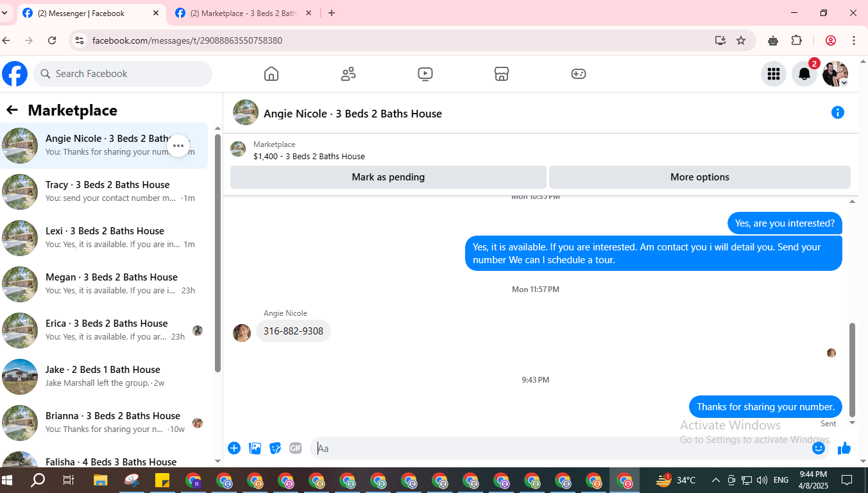Switch to the Marketplace browser tab

click(243, 13)
